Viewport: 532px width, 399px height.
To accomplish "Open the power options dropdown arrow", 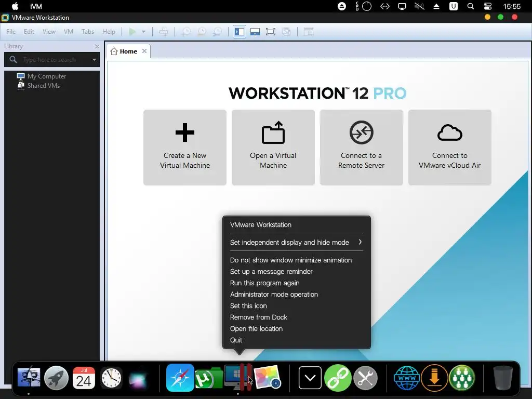I will click(143, 32).
